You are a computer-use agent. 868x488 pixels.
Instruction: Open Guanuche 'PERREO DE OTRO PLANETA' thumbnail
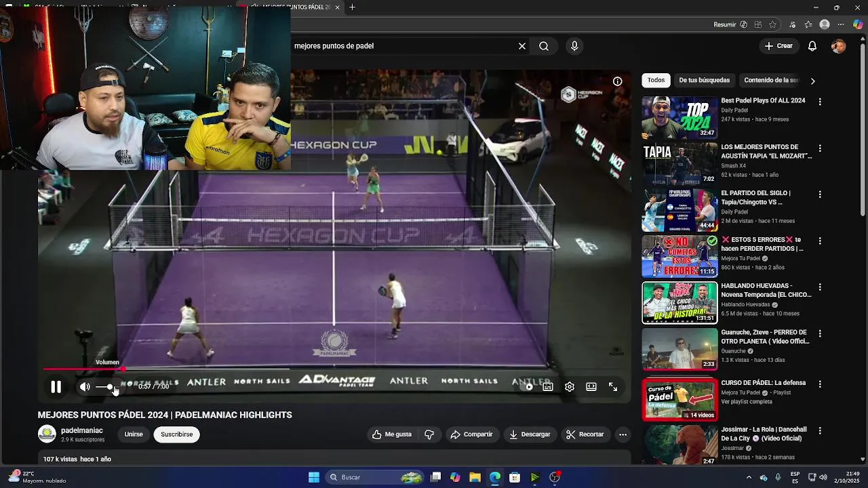point(679,349)
